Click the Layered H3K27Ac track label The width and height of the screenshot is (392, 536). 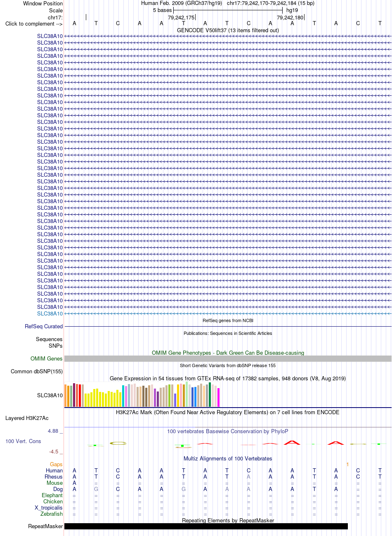[27, 418]
